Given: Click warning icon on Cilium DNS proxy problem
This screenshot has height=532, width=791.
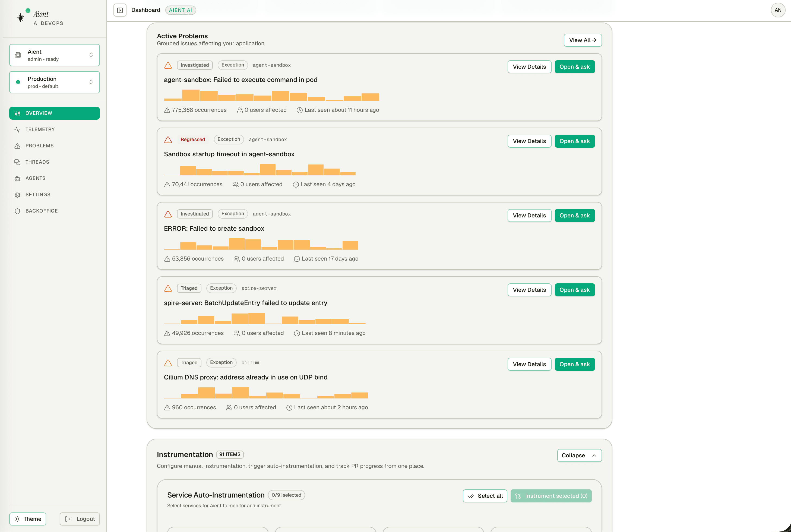Looking at the screenshot, I should pos(168,363).
